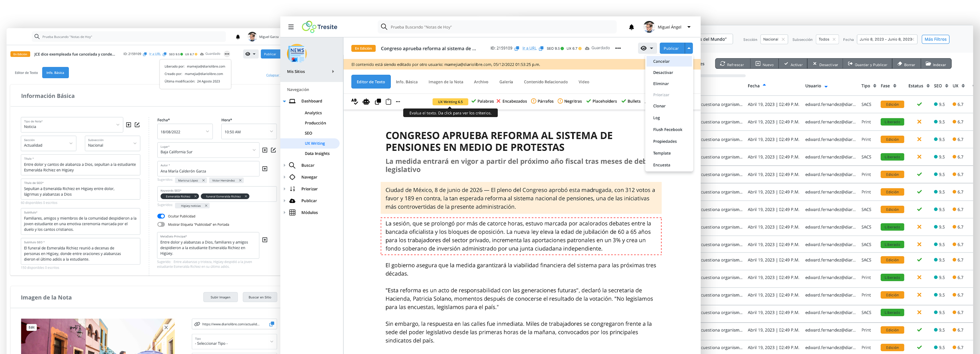Viewport: 980px width, 354px height.
Task: Click the search magnifier in the center window
Action: pyautogui.click(x=384, y=27)
